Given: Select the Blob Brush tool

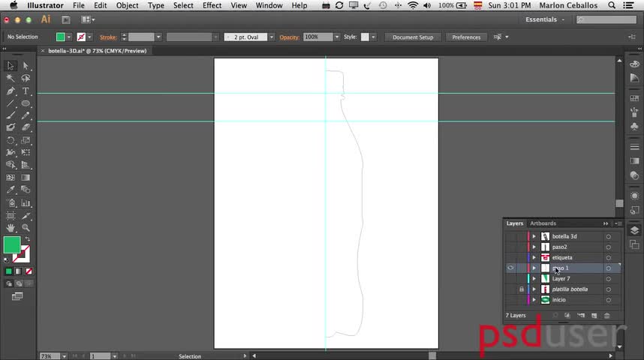Looking at the screenshot, I should click(11, 127).
